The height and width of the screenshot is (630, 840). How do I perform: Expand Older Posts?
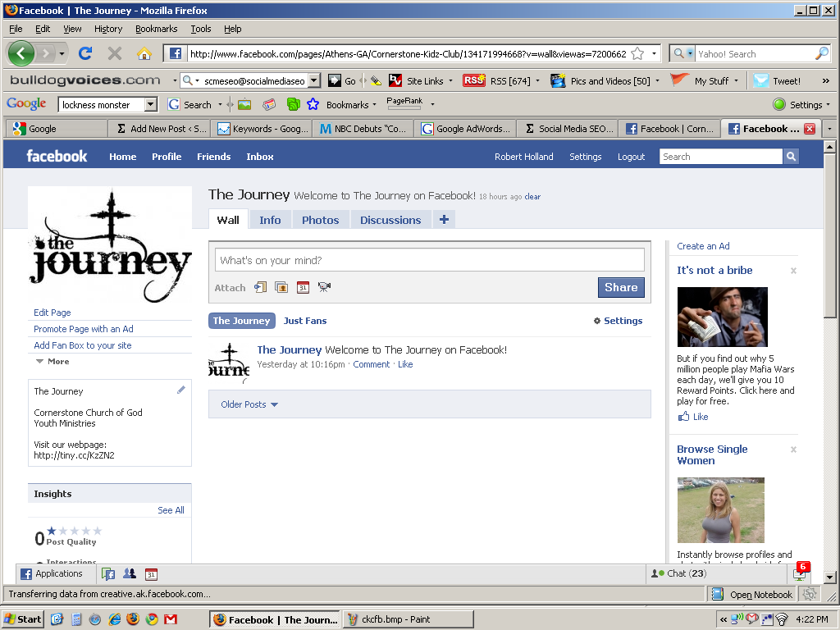tap(249, 404)
